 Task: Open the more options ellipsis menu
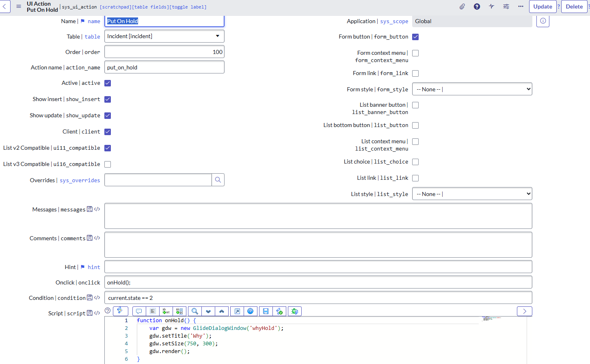point(521,6)
